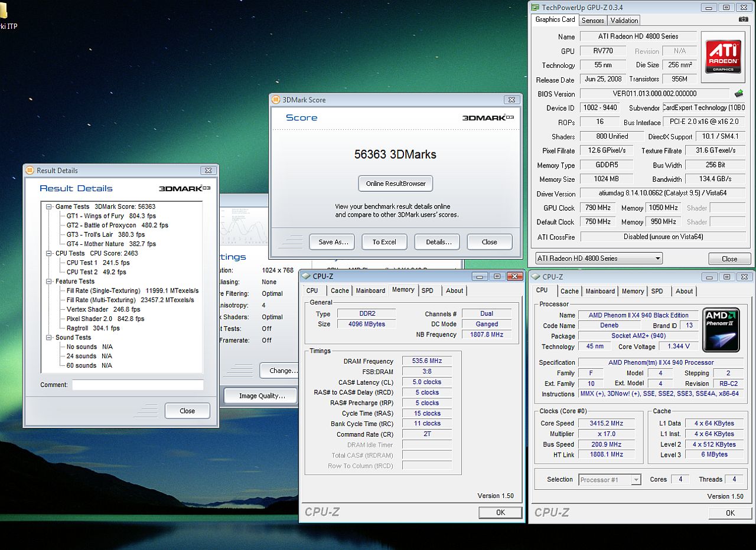Collapse the Game Tests tree node
756x550 pixels.
coord(49,207)
